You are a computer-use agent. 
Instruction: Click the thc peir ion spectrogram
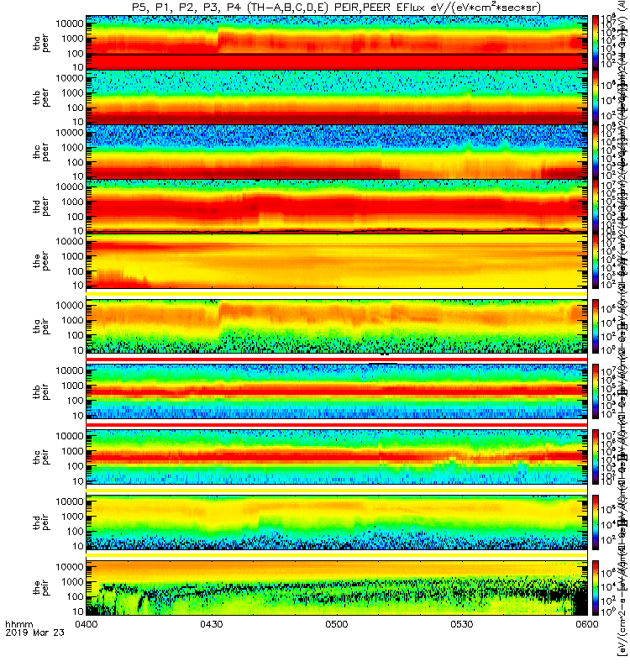tap(337, 457)
